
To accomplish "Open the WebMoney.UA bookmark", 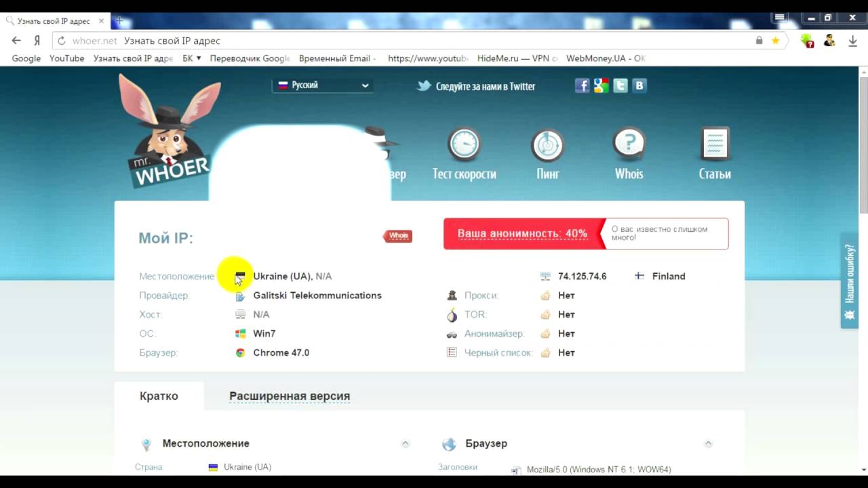I will coord(606,58).
